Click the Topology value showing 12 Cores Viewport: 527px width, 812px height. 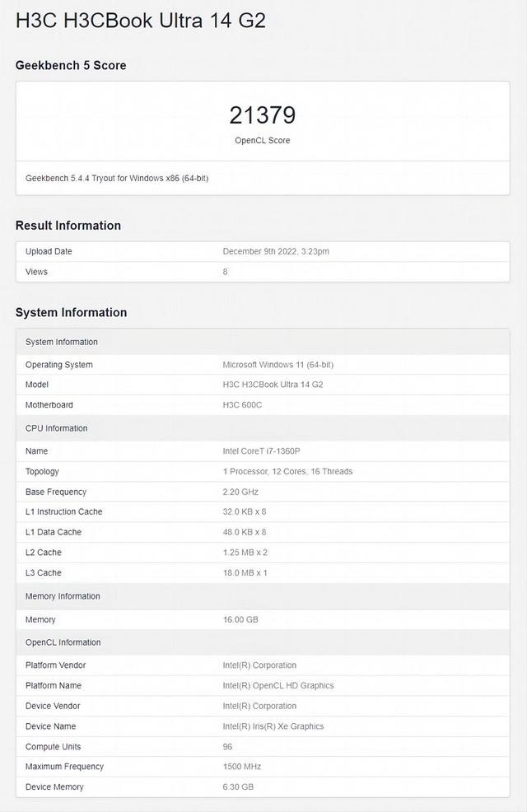287,472
